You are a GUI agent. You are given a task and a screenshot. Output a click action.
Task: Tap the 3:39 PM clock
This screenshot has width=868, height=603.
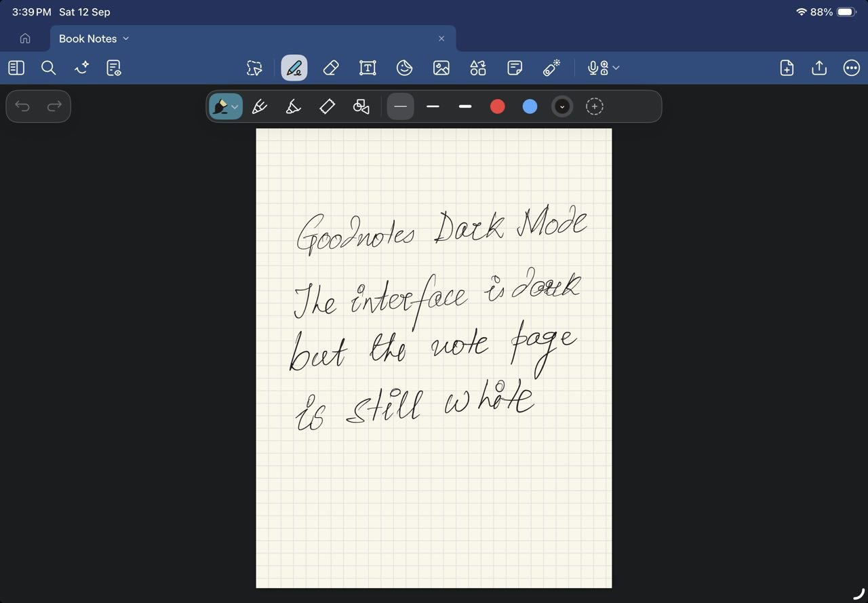[x=31, y=12]
